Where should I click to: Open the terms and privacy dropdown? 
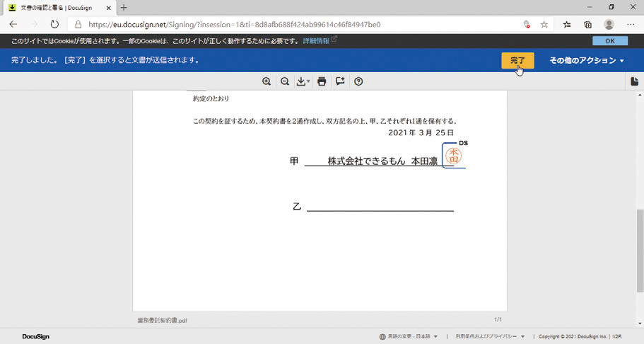[490, 337]
